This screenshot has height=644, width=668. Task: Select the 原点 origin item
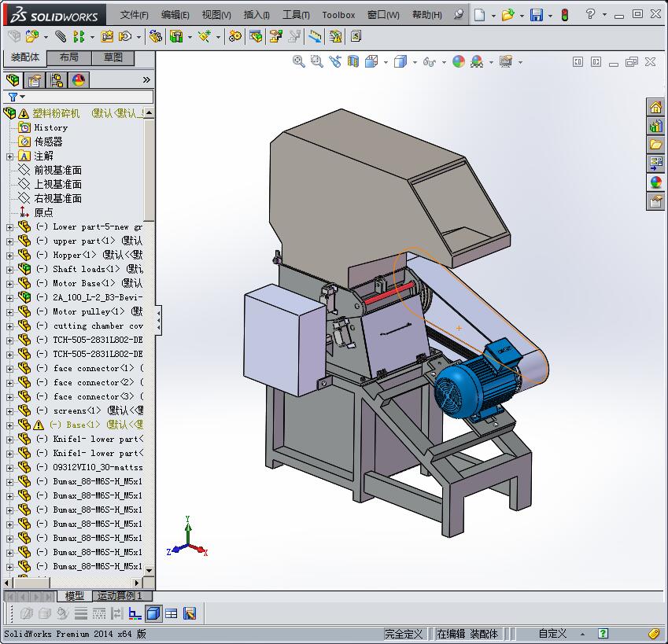pyautogui.click(x=43, y=212)
